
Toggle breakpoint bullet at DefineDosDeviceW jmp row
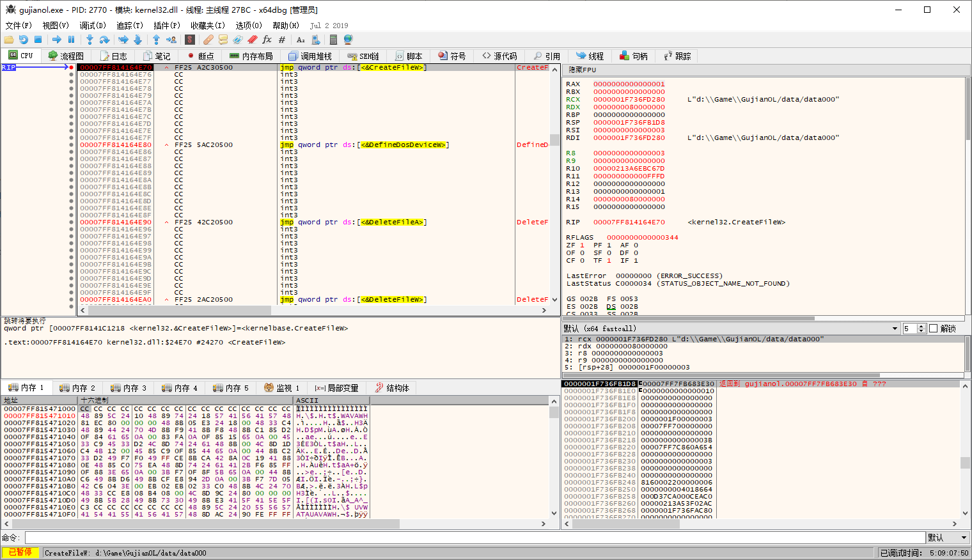tap(71, 144)
